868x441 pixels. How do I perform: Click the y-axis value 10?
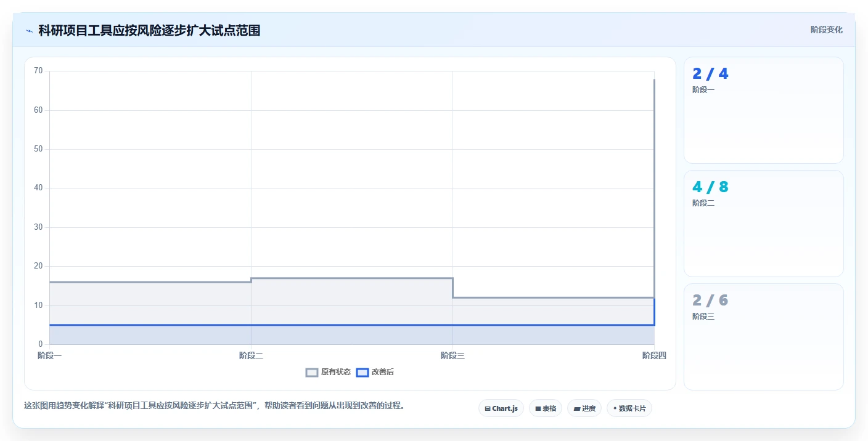click(x=38, y=305)
